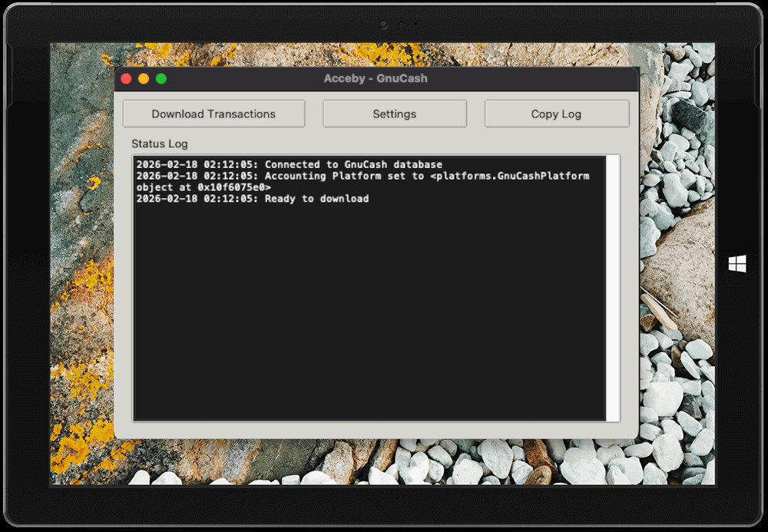Copy the log using Copy Log
Image resolution: width=768 pixels, height=532 pixels.
pos(556,113)
